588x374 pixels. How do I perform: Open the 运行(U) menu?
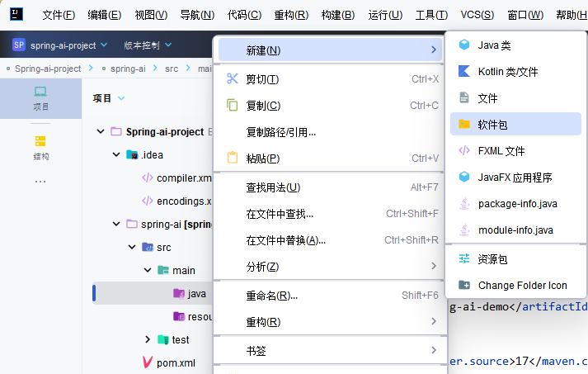(385, 15)
